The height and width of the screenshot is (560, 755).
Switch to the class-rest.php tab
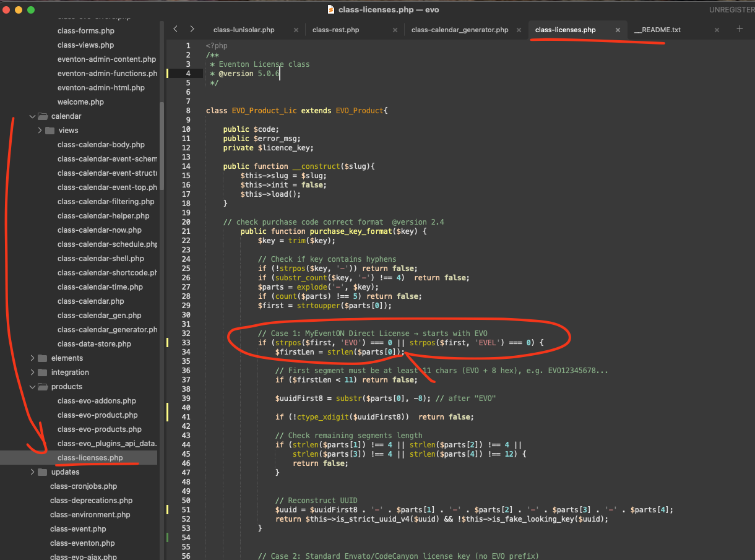pos(335,30)
